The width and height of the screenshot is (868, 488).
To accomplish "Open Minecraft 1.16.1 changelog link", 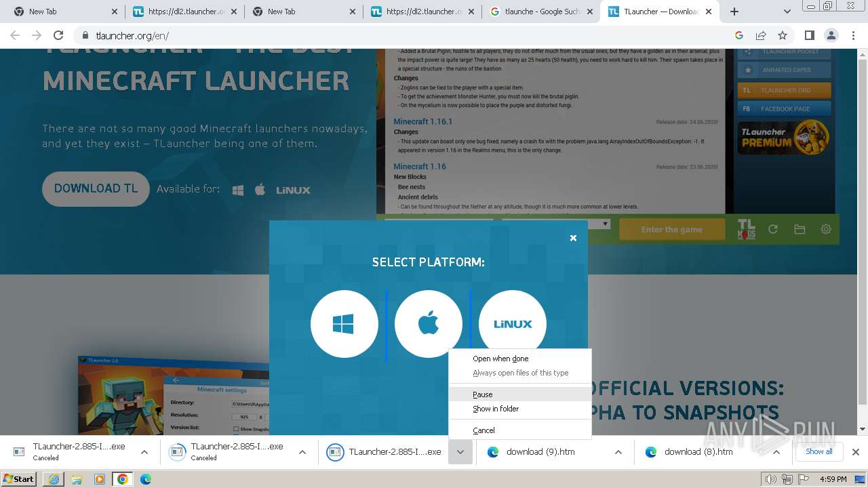I will pos(423,121).
